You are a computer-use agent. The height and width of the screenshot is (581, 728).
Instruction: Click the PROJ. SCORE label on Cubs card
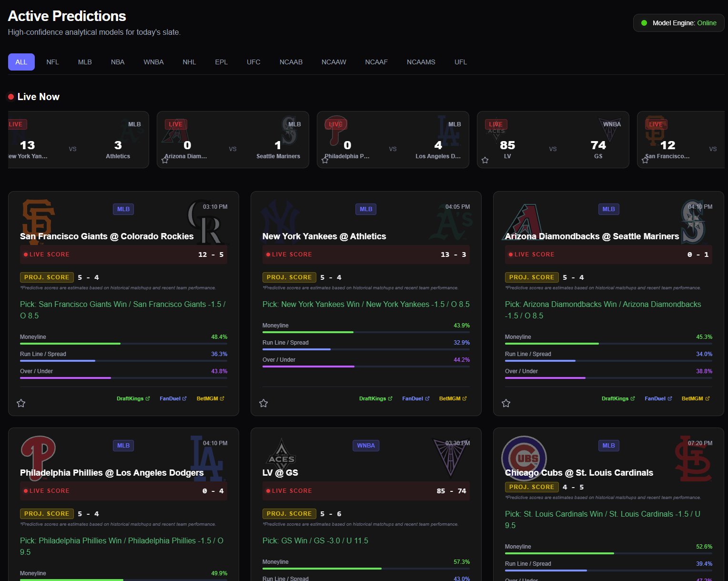532,487
